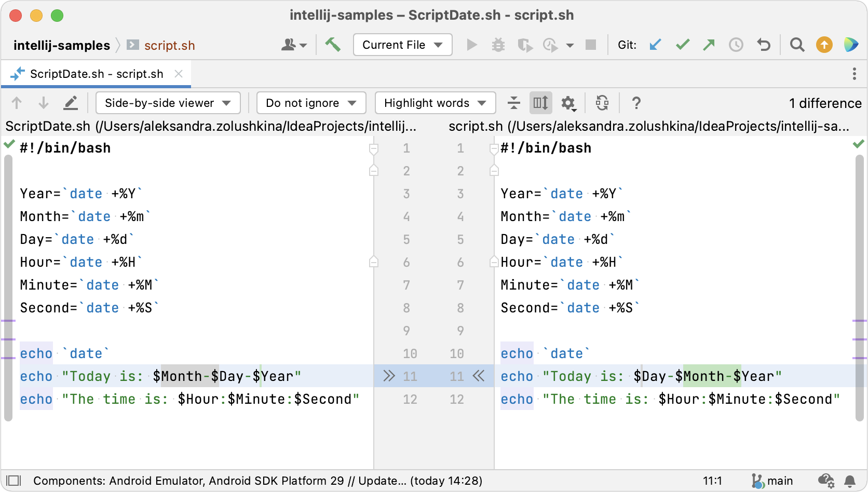The width and height of the screenshot is (868, 492).
Task: Toggle tool windows in status bar
Action: pos(14,481)
